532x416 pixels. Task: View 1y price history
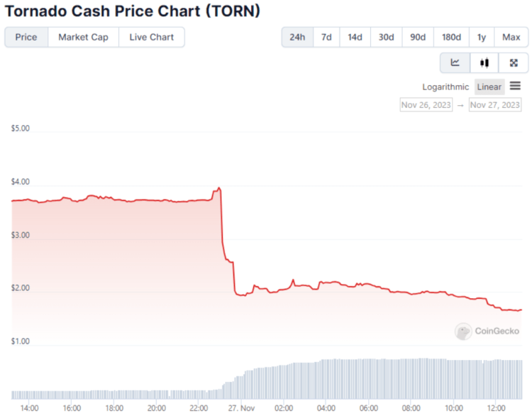[482, 37]
